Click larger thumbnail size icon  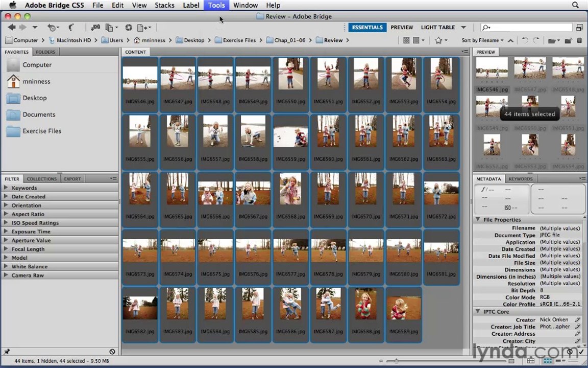click(512, 361)
